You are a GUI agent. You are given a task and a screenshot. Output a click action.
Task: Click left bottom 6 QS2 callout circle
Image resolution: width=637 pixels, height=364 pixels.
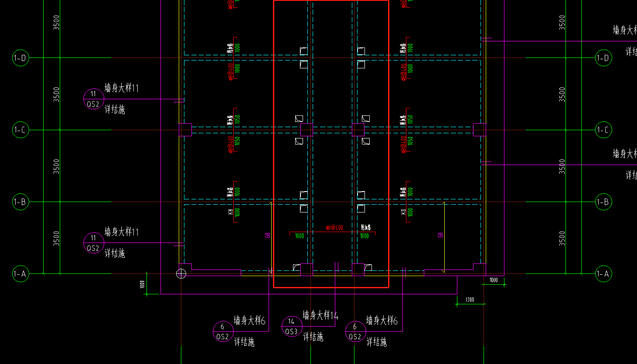coord(223,331)
